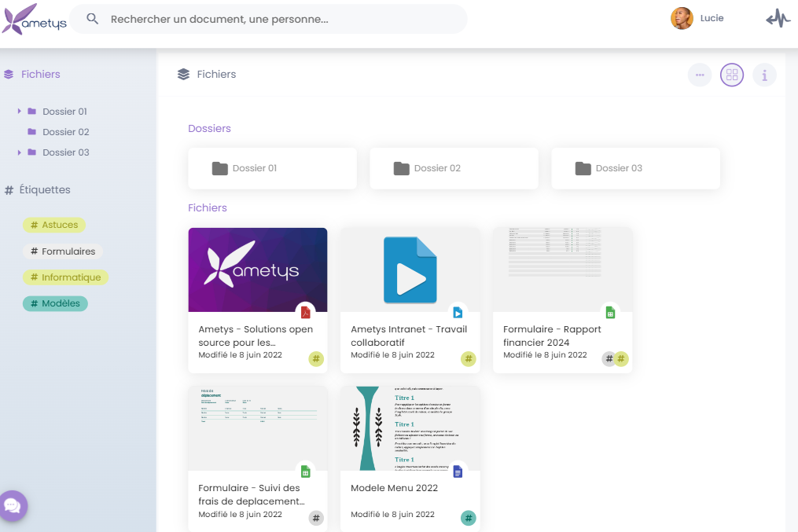The height and width of the screenshot is (532, 798).
Task: Open the chat bubble widget
Action: coord(13,505)
